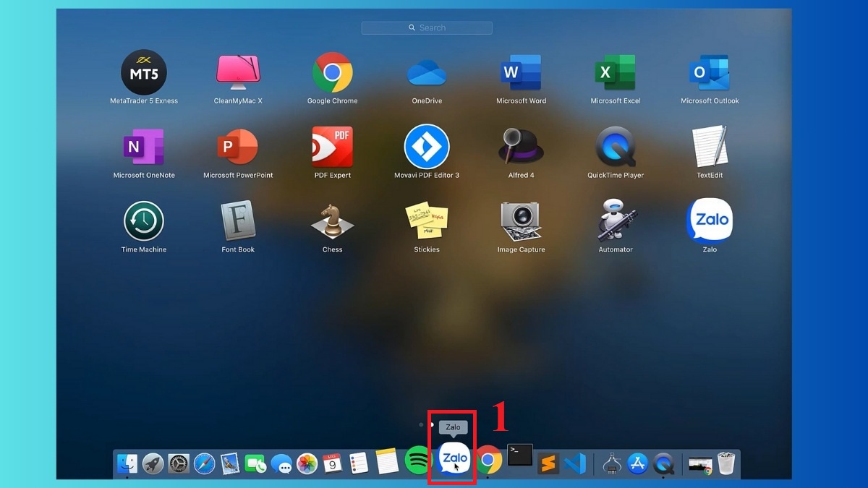This screenshot has width=868, height=488.
Task: Open Calendar from the Dock
Action: [x=333, y=463]
